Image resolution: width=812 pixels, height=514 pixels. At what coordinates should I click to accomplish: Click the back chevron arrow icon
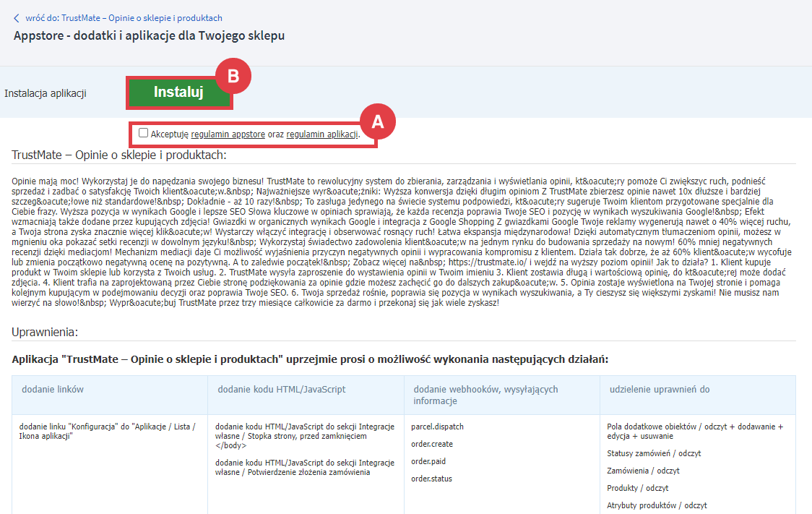(17, 18)
